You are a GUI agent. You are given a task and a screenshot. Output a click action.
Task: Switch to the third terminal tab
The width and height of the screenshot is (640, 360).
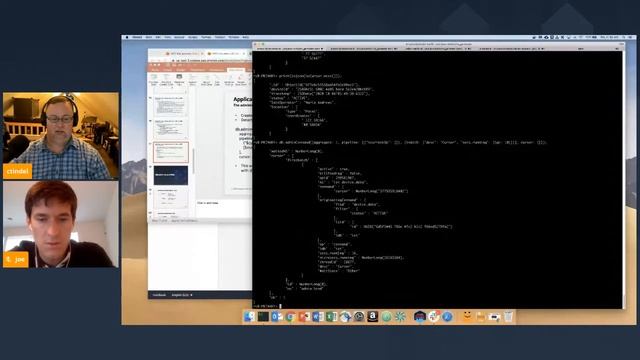[x=438, y=49]
